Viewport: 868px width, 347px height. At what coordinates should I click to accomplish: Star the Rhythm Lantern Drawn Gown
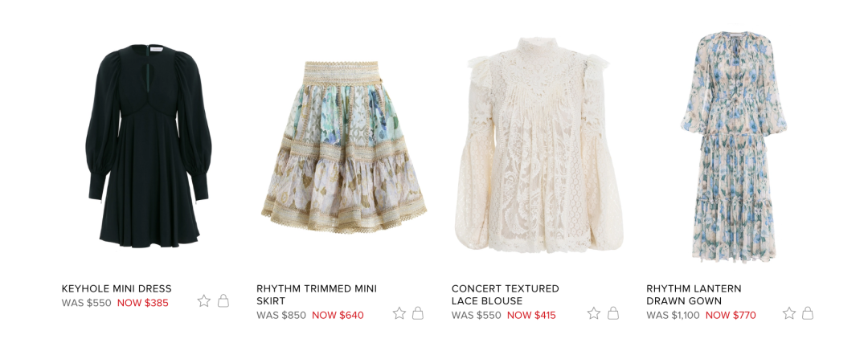click(x=789, y=313)
